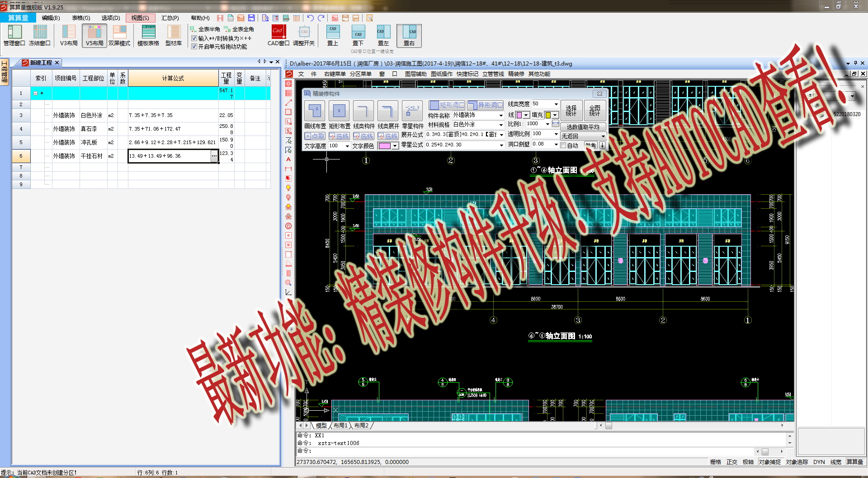Image resolution: width=868 pixels, height=478 pixels.
Task: Toggle DYN dynamic input
Action: pos(819,462)
